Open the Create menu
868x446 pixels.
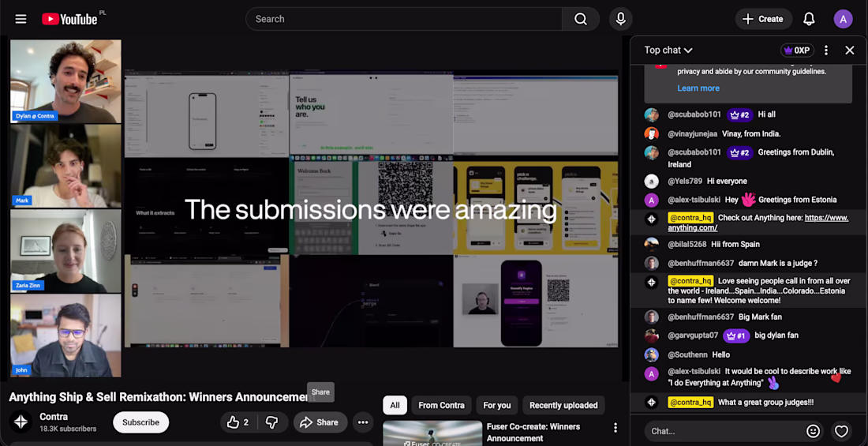pos(763,19)
